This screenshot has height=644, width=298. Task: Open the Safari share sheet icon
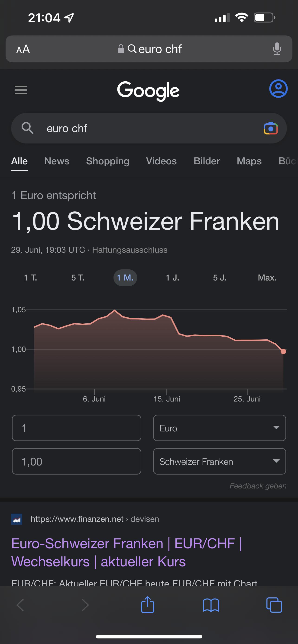(148, 605)
